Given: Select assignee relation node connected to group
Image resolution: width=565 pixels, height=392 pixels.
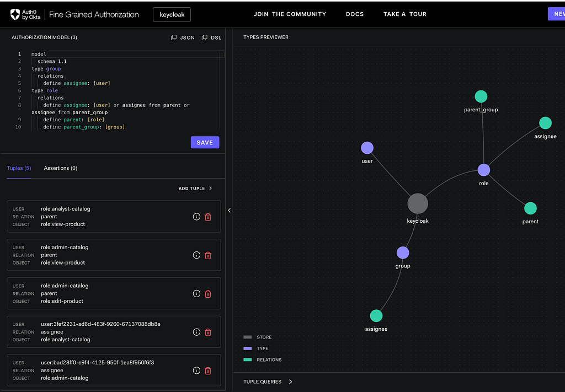Looking at the screenshot, I should click(x=376, y=316).
